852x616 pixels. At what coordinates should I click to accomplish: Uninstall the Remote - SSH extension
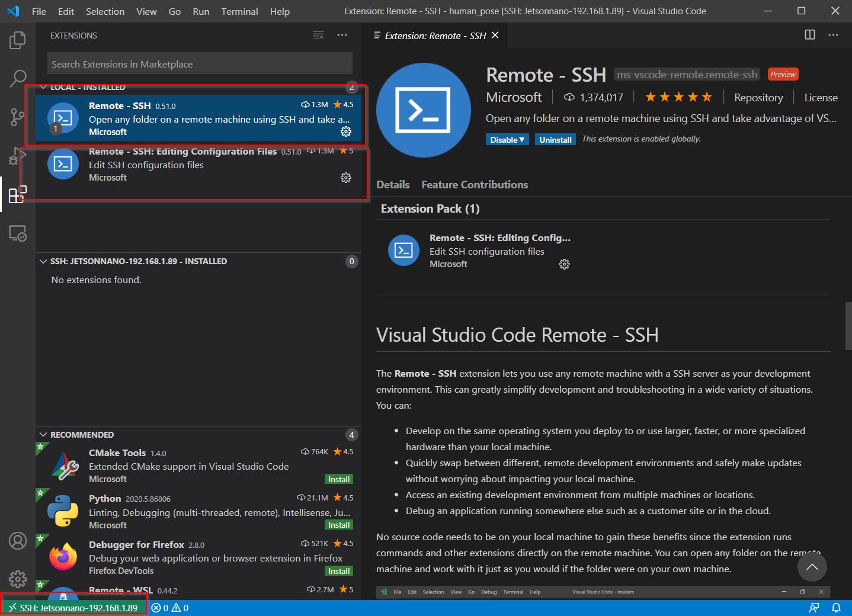click(x=555, y=139)
